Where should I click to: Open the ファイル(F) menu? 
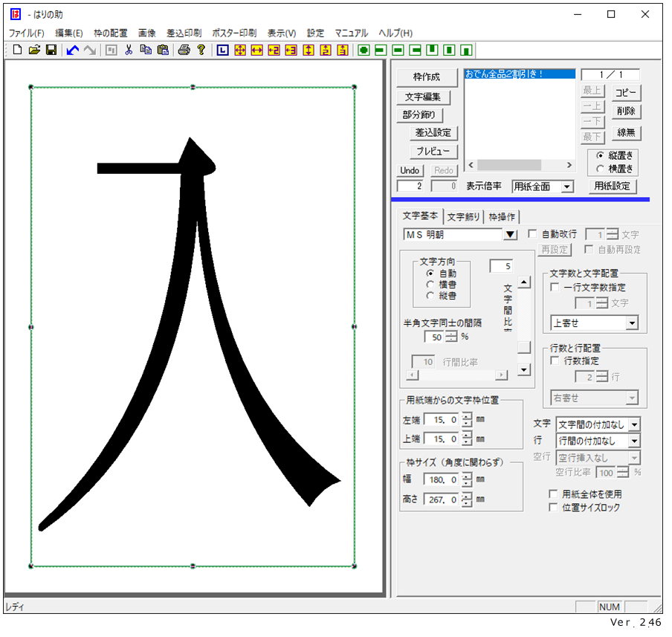(27, 33)
